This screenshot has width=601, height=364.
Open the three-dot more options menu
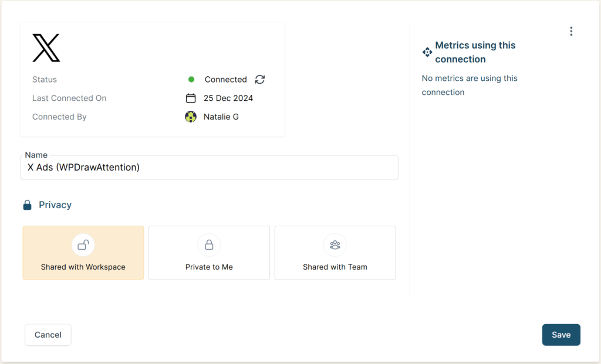click(571, 32)
